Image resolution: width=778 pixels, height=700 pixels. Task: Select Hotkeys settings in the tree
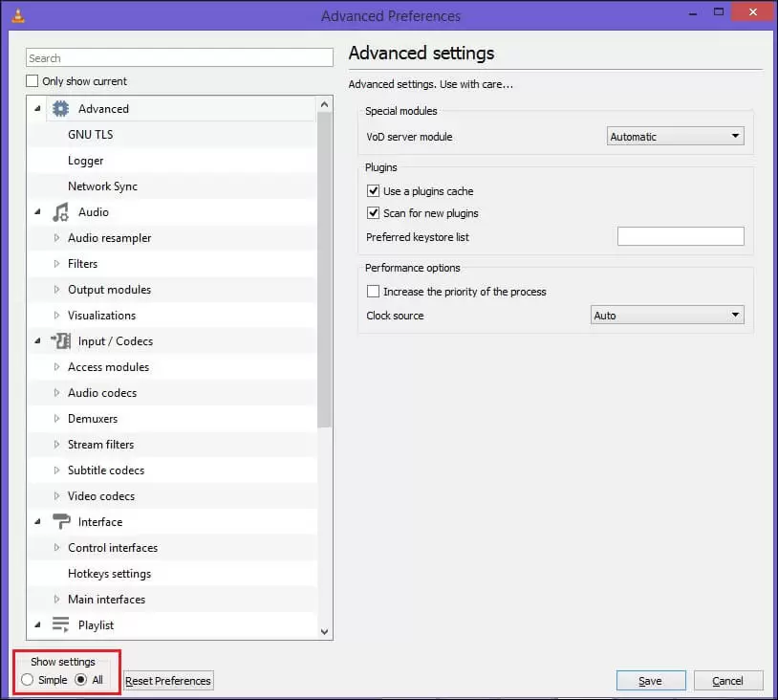[x=109, y=574]
